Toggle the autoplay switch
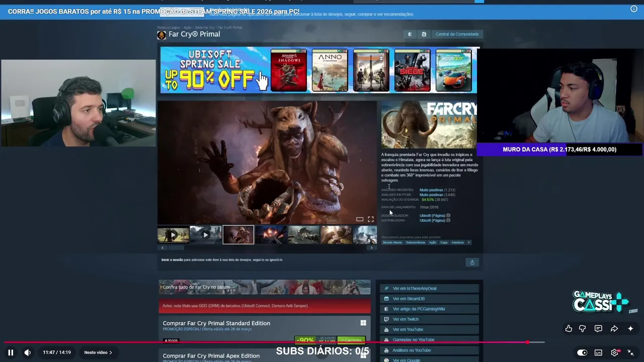 click(x=582, y=352)
